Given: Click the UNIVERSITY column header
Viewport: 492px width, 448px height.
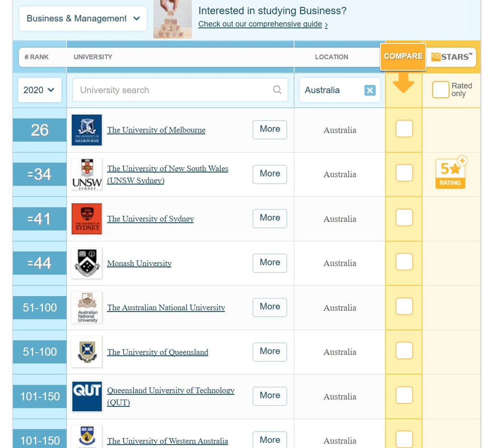Looking at the screenshot, I should 93,57.
